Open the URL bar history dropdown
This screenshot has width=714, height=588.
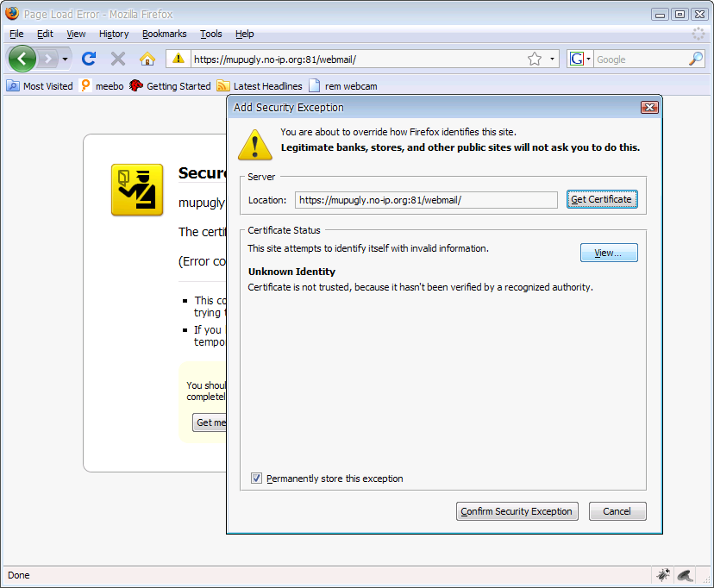pyautogui.click(x=553, y=59)
